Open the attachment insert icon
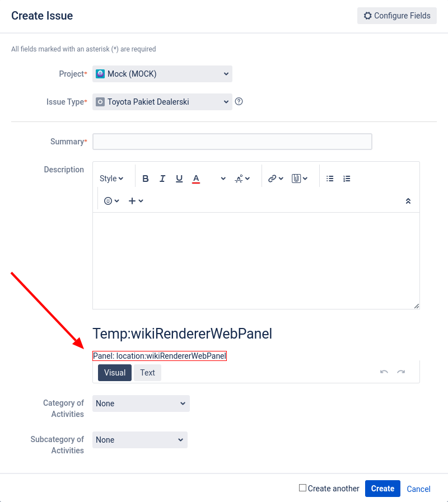 point(297,178)
